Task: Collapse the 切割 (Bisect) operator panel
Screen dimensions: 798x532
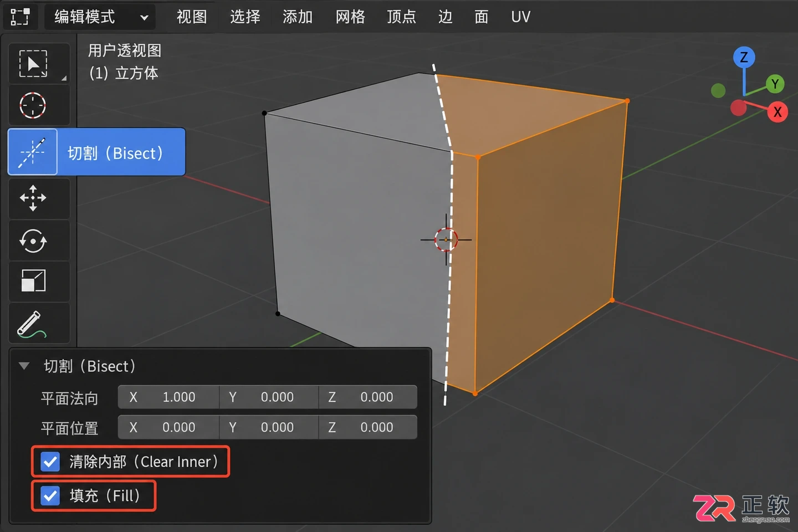Action: (24, 366)
